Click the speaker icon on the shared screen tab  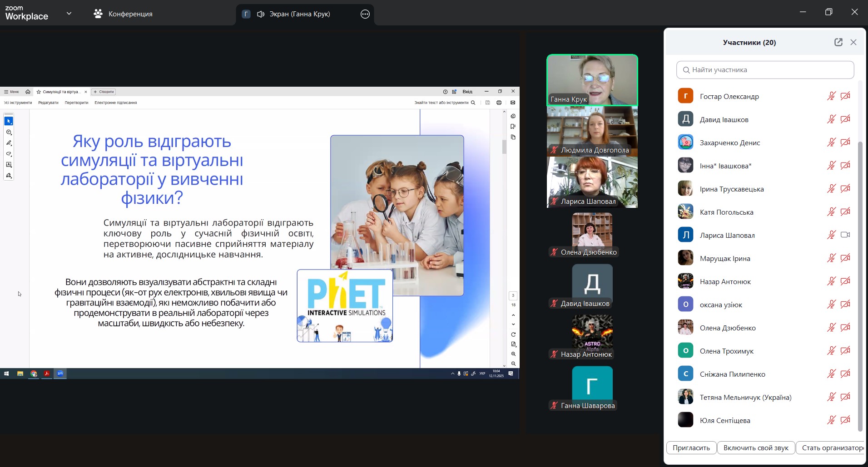tap(261, 14)
